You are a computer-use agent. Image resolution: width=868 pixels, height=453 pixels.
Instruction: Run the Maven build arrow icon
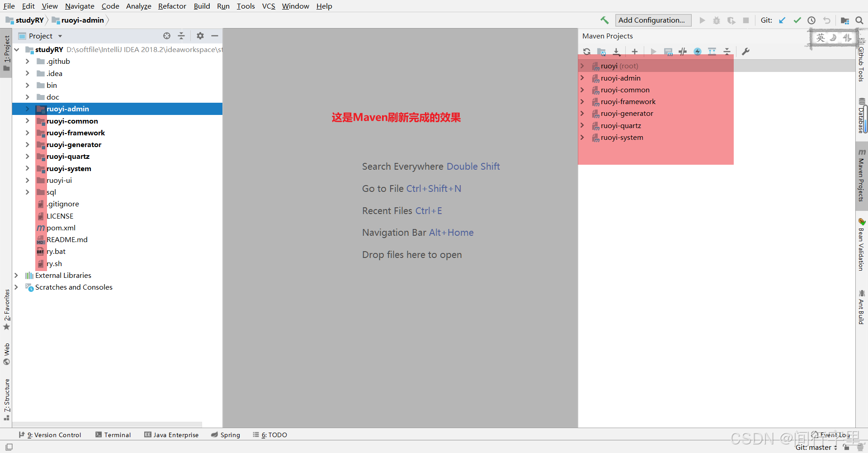point(653,52)
